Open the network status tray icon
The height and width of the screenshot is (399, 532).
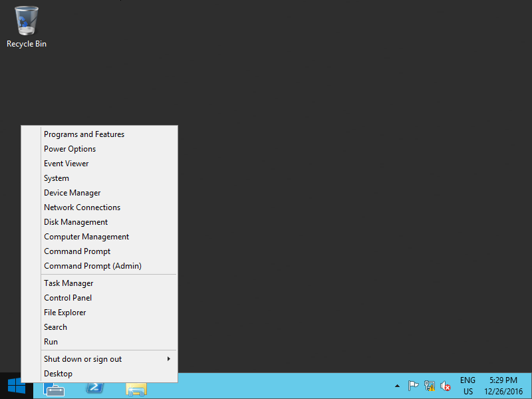pos(430,386)
